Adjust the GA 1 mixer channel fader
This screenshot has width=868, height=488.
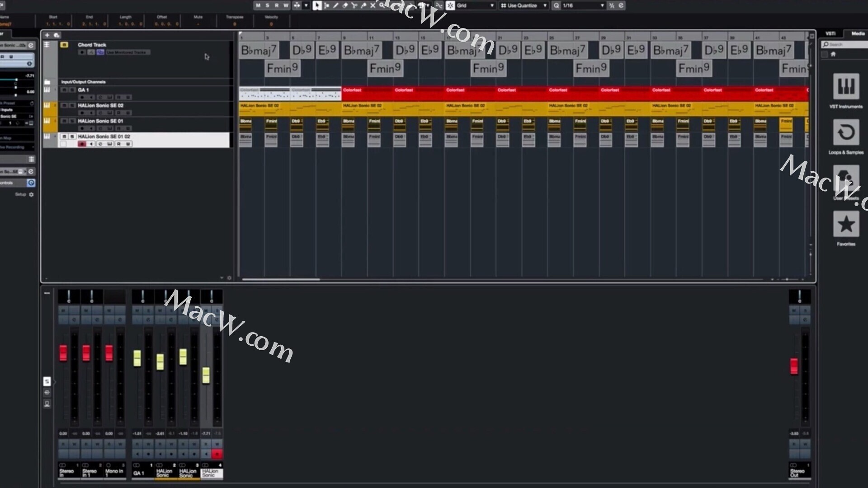pyautogui.click(x=137, y=358)
